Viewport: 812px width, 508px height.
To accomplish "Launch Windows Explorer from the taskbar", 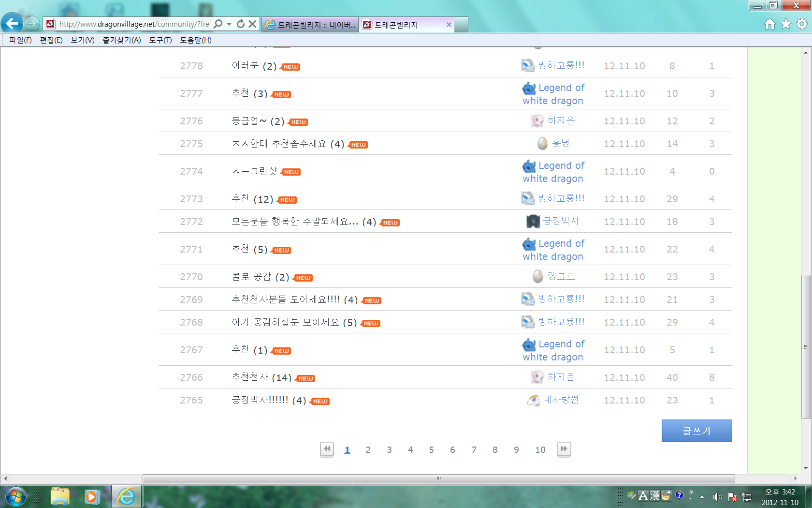I will pyautogui.click(x=60, y=497).
